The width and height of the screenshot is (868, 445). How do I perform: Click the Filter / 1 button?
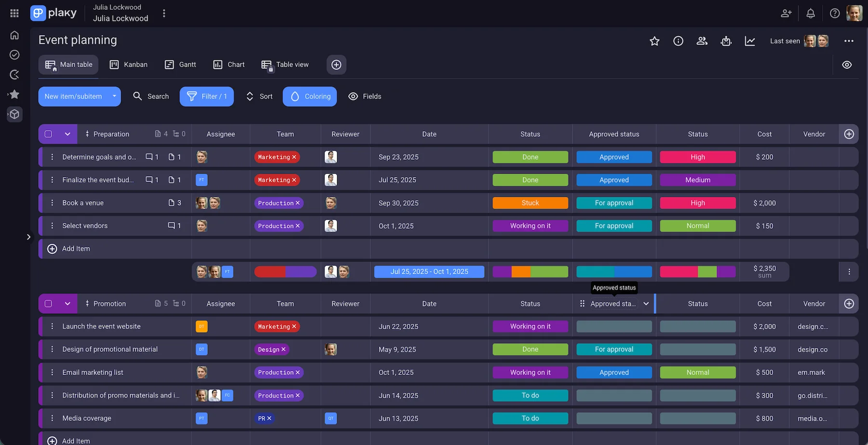tap(206, 96)
